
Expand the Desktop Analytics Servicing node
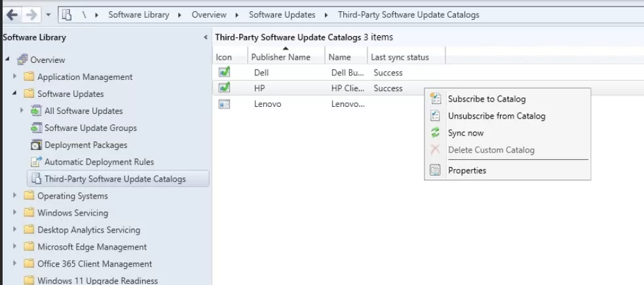[15, 229]
